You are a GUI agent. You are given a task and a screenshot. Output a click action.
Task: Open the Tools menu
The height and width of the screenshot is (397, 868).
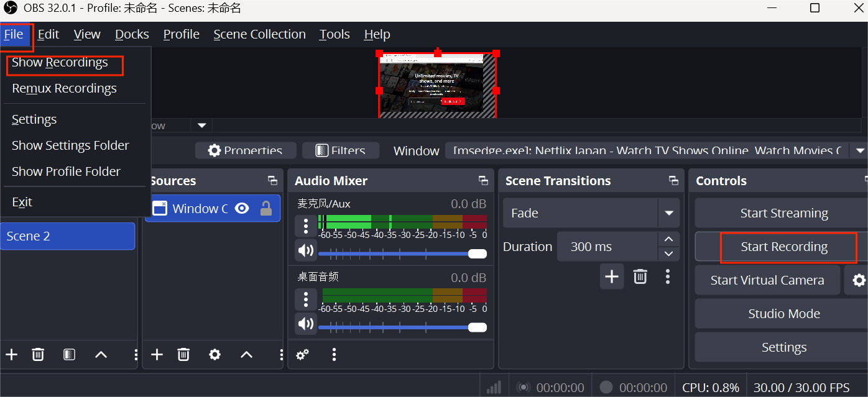(334, 34)
